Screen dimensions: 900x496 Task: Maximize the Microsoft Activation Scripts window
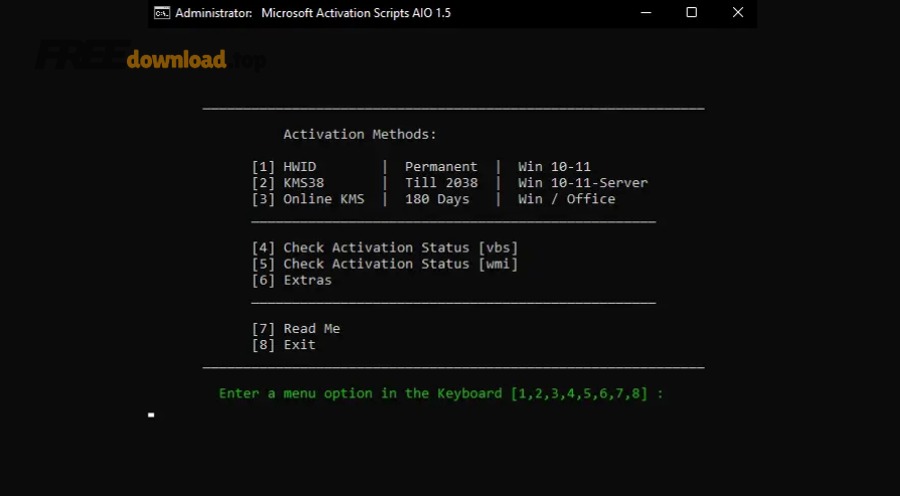(x=692, y=13)
